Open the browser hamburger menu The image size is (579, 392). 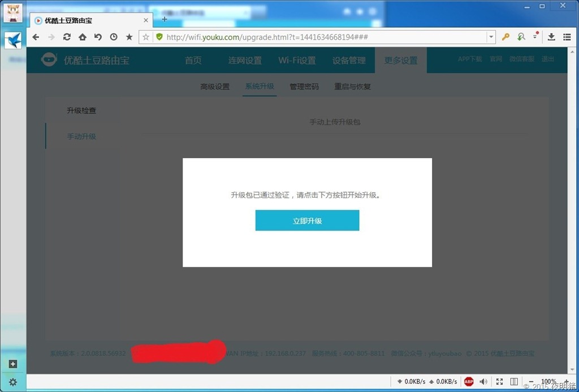(567, 37)
